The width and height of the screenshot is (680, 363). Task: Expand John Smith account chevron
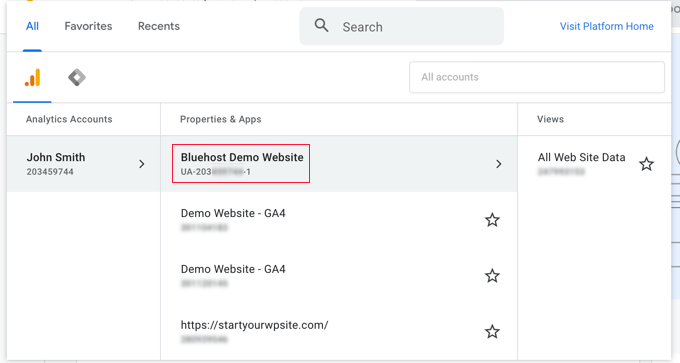click(x=142, y=164)
